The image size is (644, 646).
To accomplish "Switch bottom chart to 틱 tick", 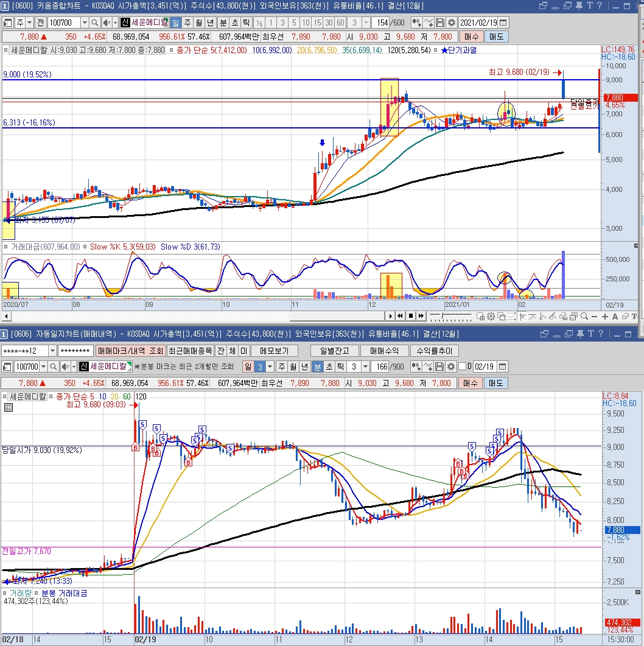I will point(341,367).
